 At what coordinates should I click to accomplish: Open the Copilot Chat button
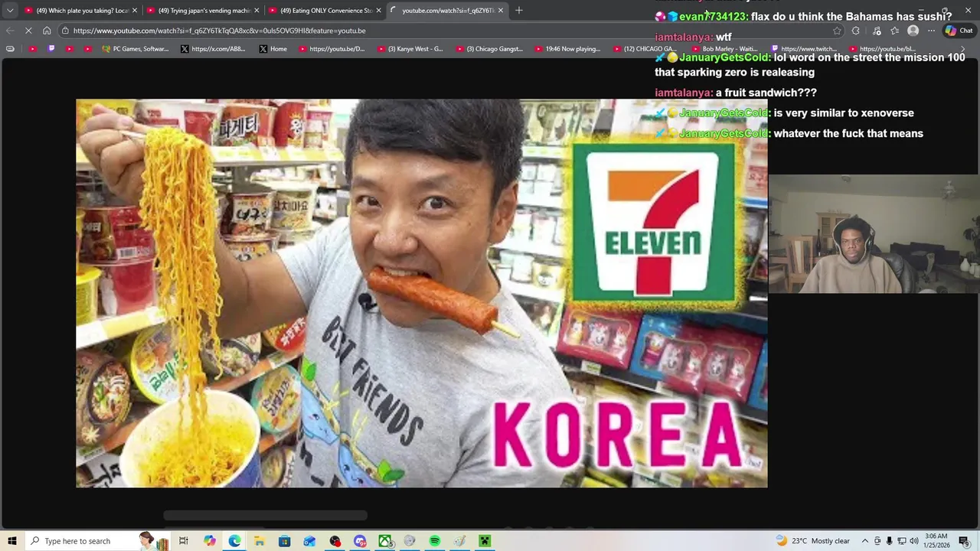tap(959, 31)
